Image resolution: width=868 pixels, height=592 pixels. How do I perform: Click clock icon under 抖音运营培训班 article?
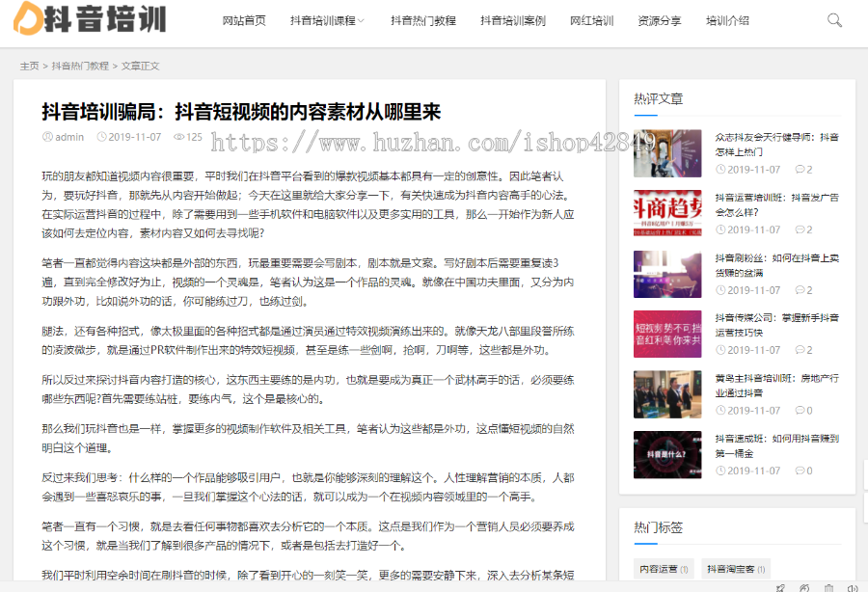(x=720, y=229)
